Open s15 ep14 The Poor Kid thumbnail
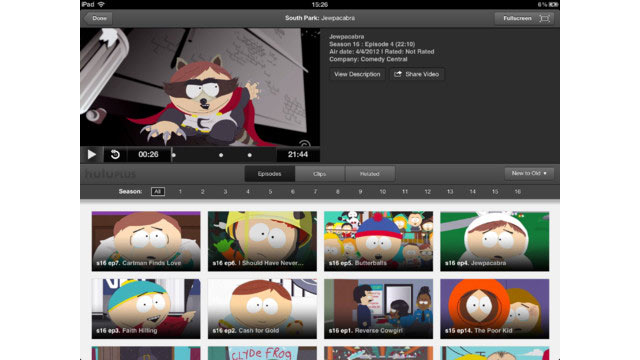The height and width of the screenshot is (360, 640). click(x=495, y=309)
